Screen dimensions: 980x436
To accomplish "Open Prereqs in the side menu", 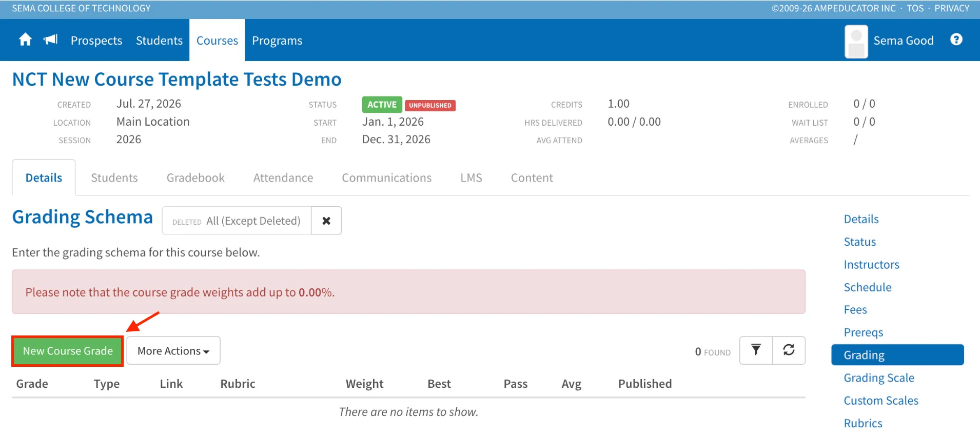I will click(864, 332).
